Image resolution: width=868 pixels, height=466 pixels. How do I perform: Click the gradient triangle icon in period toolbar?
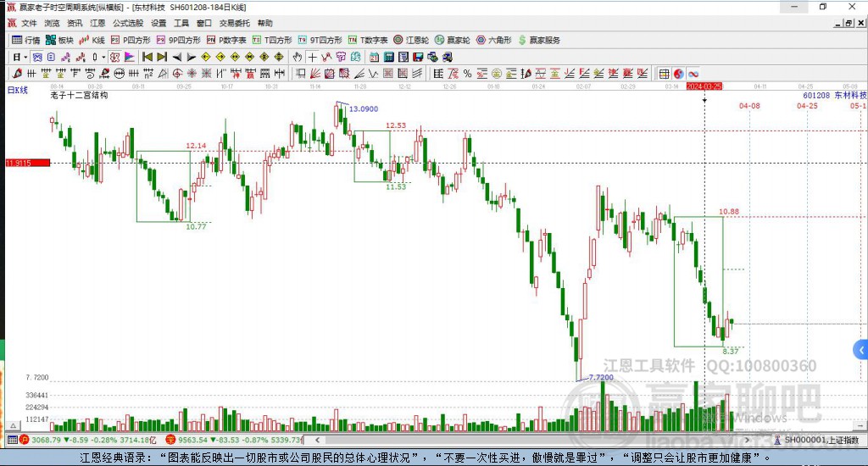coord(130,57)
